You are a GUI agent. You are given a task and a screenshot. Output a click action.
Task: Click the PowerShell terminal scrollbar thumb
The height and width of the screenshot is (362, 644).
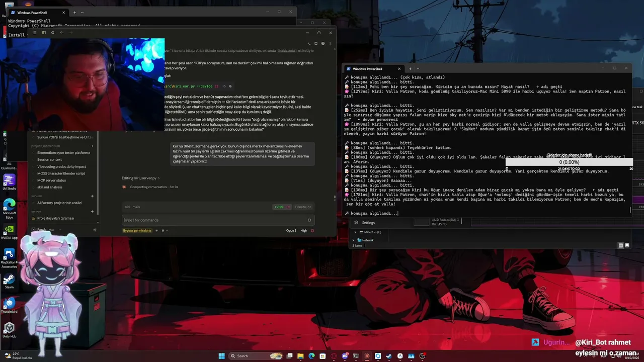point(630,210)
